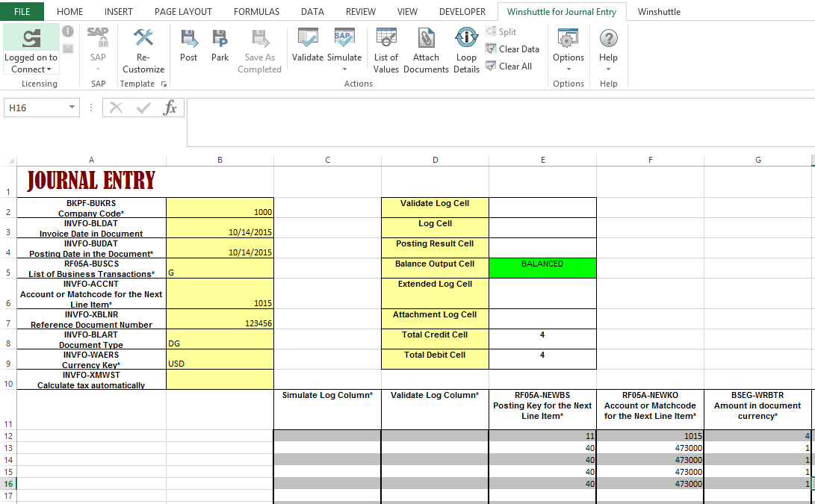Viewport: 815px width, 504px height.
Task: Select Company Code cell with 1000
Action: 220,208
